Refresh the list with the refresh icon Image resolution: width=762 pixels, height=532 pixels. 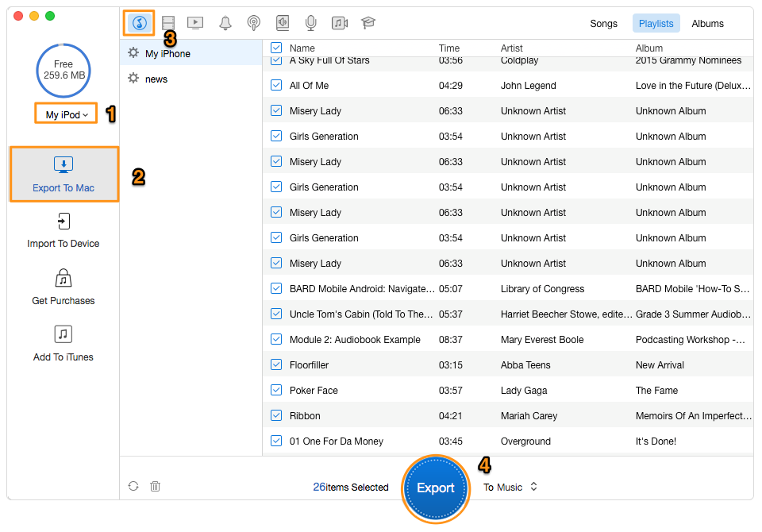coord(133,486)
